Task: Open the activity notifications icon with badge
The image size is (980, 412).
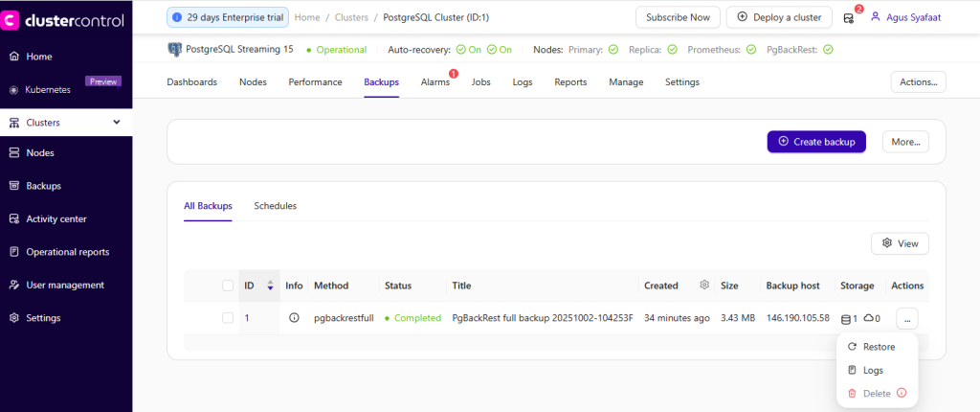Action: [x=848, y=17]
